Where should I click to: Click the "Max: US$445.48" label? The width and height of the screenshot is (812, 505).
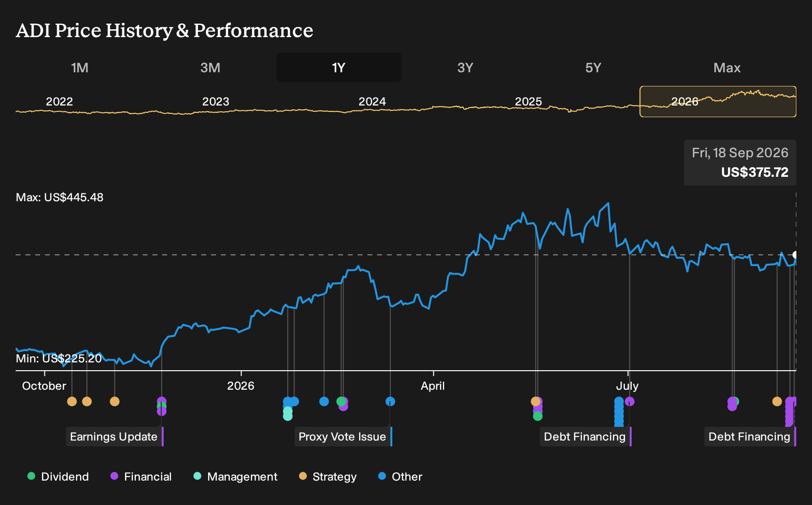60,197
